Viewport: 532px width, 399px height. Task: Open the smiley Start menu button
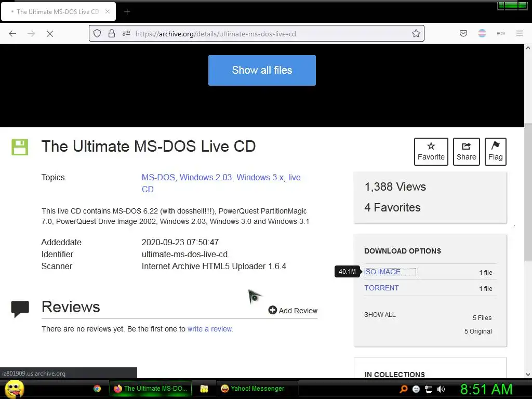pyautogui.click(x=14, y=389)
